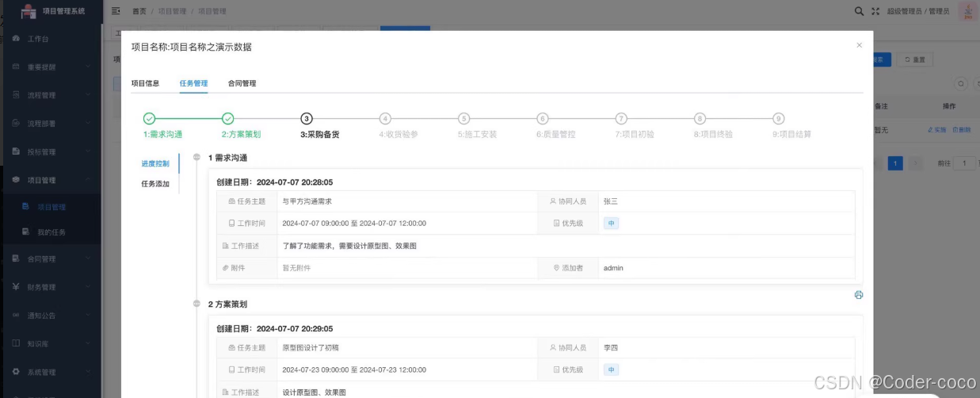Screen dimensions: 980x398
Task: Click the completed step 1 check circle
Action: tap(150, 119)
